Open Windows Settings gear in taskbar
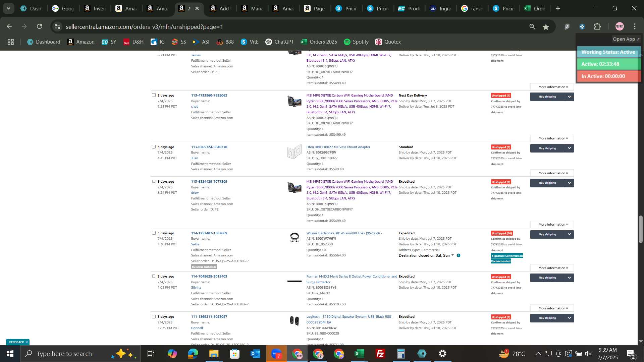Image resolution: width=644 pixels, height=362 pixels. [x=443, y=354]
